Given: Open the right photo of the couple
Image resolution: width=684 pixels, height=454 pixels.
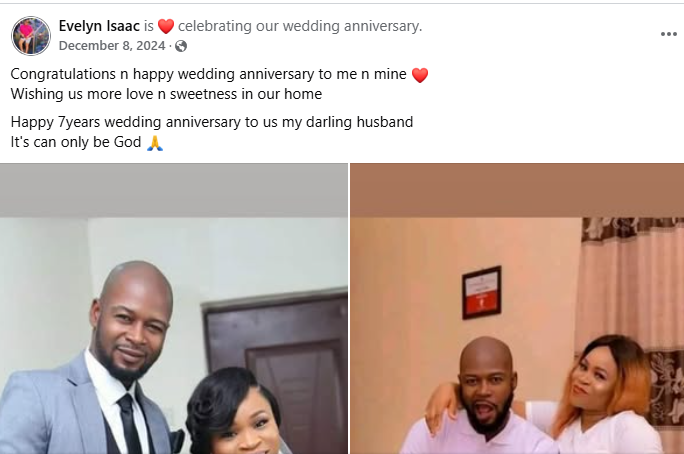Looking at the screenshot, I should (x=517, y=310).
